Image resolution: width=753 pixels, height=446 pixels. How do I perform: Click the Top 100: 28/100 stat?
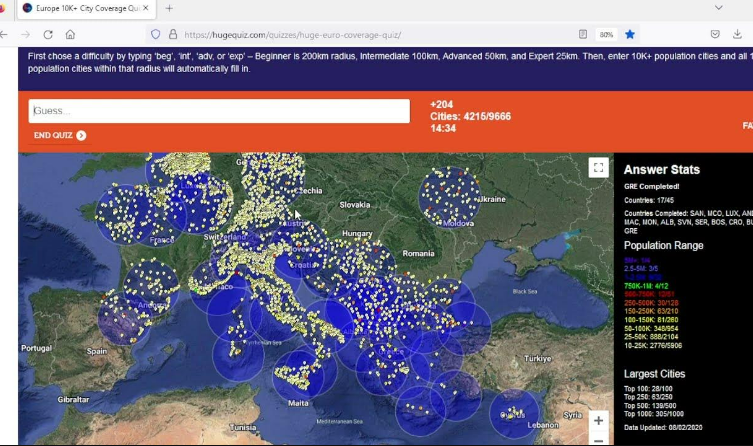648,389
